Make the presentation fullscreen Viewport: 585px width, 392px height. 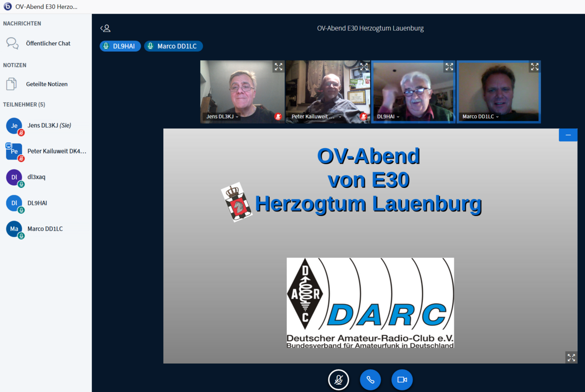coord(571,358)
